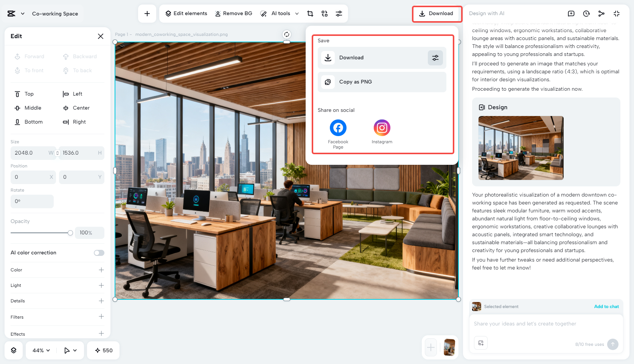
Task: Align element to Left
Action: (x=73, y=94)
